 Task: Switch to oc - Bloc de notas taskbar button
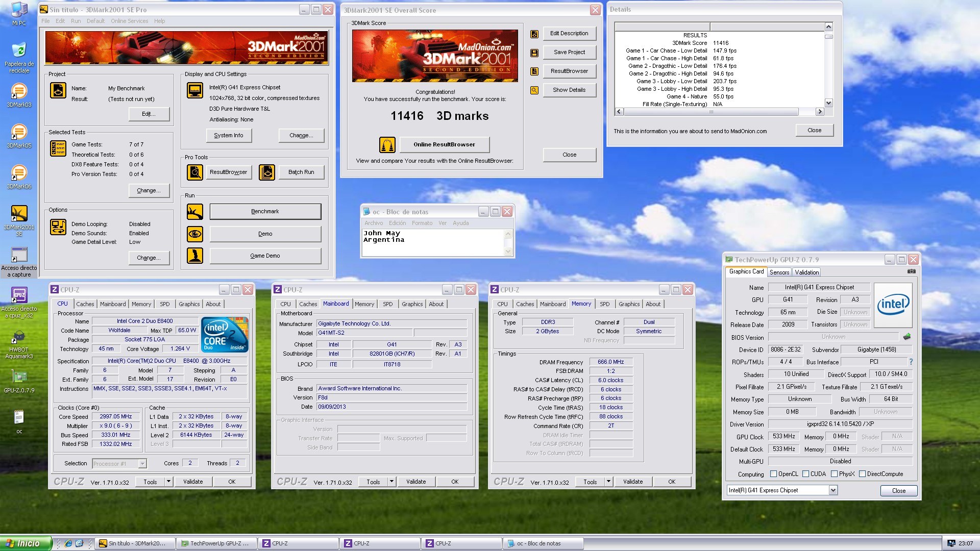543,543
